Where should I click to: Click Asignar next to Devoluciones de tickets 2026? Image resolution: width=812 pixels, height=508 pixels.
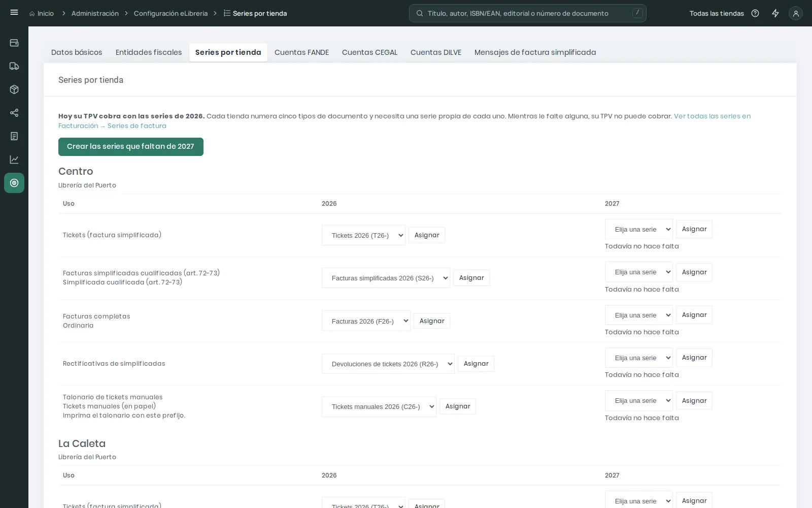[476, 364]
